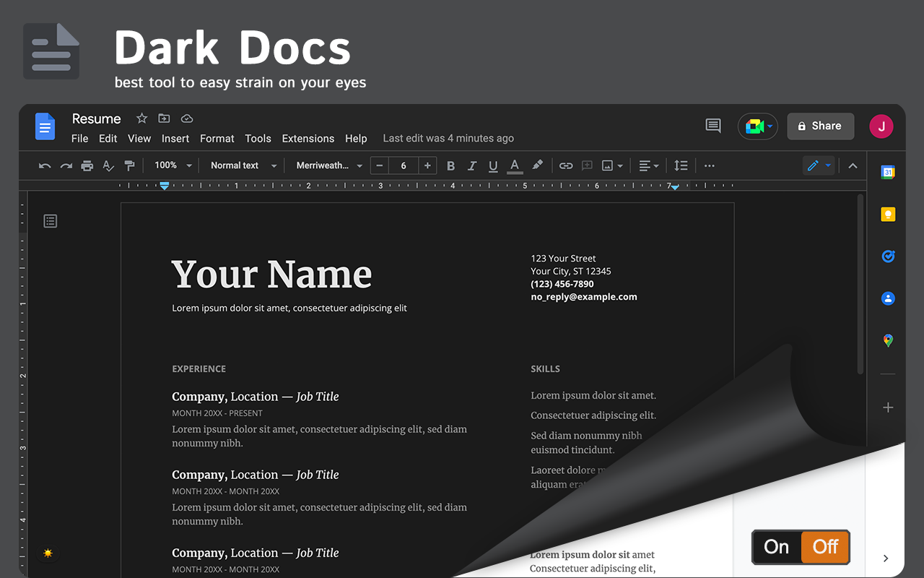
Task: Open the account avatar J
Action: click(881, 126)
